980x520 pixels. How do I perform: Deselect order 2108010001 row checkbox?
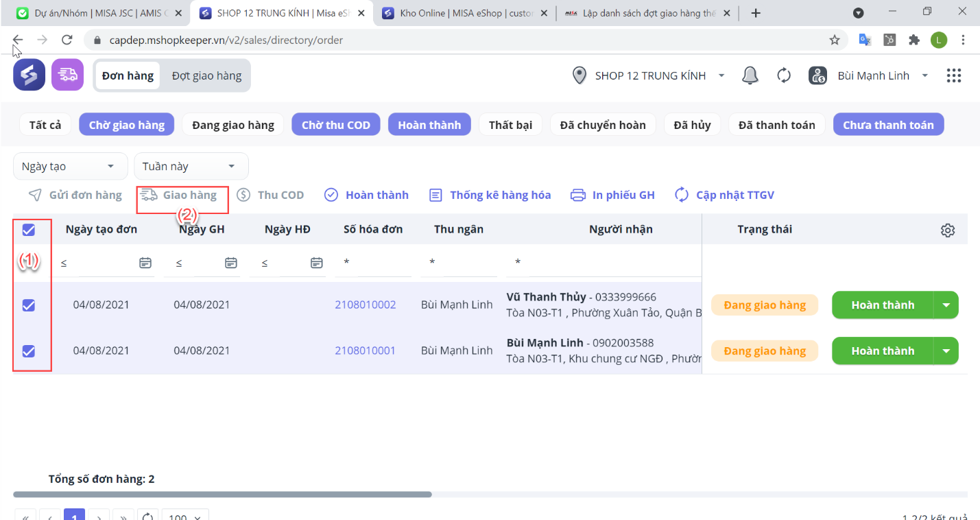coord(29,351)
